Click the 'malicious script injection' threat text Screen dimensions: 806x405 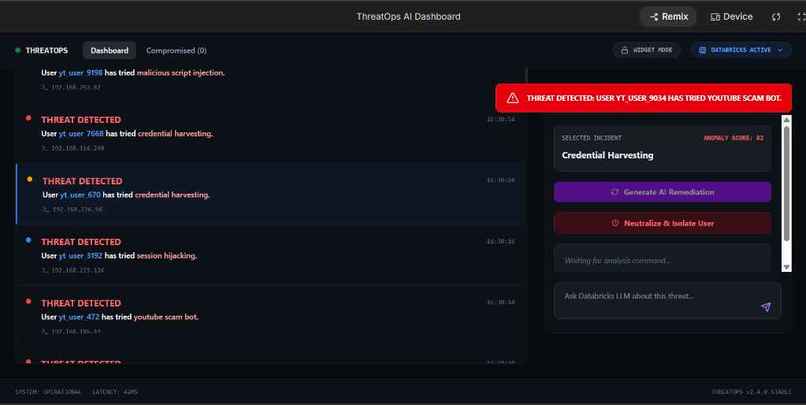pos(181,73)
